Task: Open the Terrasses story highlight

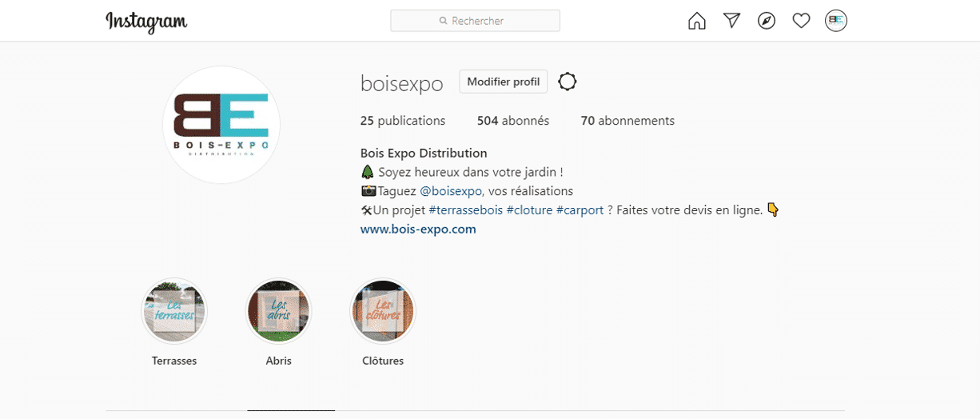Action: click(x=174, y=311)
